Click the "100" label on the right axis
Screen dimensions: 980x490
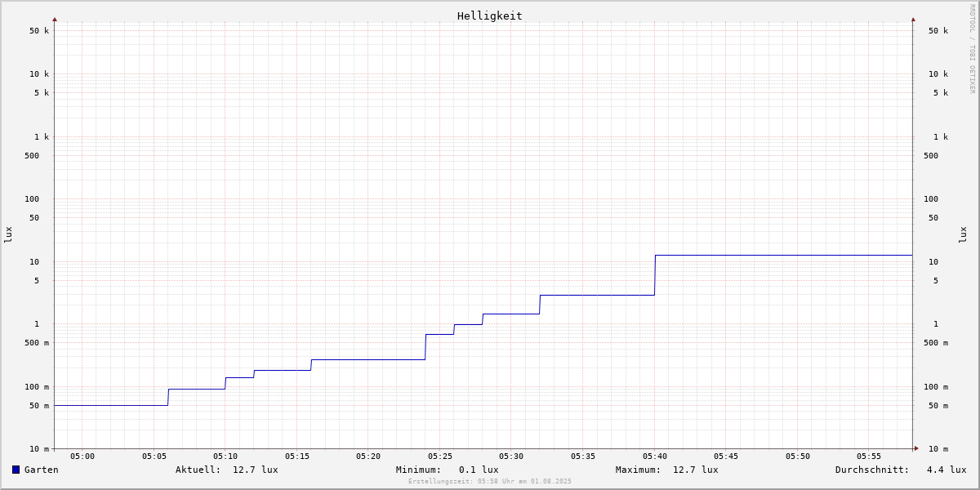tap(931, 199)
